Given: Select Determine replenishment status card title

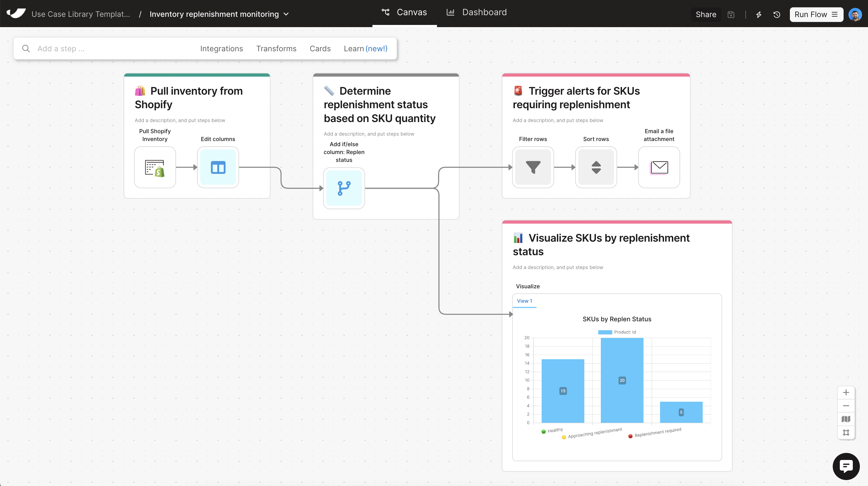Looking at the screenshot, I should 380,104.
